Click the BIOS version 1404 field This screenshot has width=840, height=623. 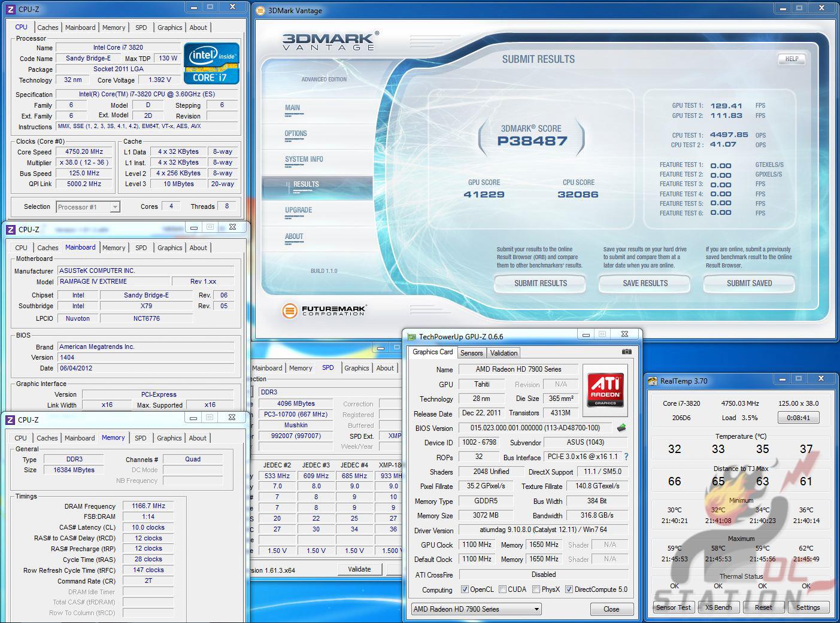click(x=146, y=357)
